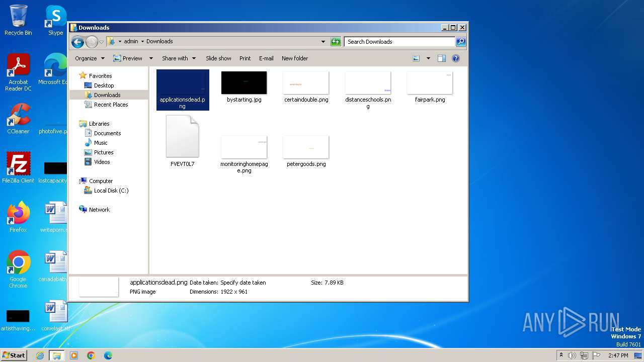
Task: Click the Change your view icon
Action: coord(416,58)
